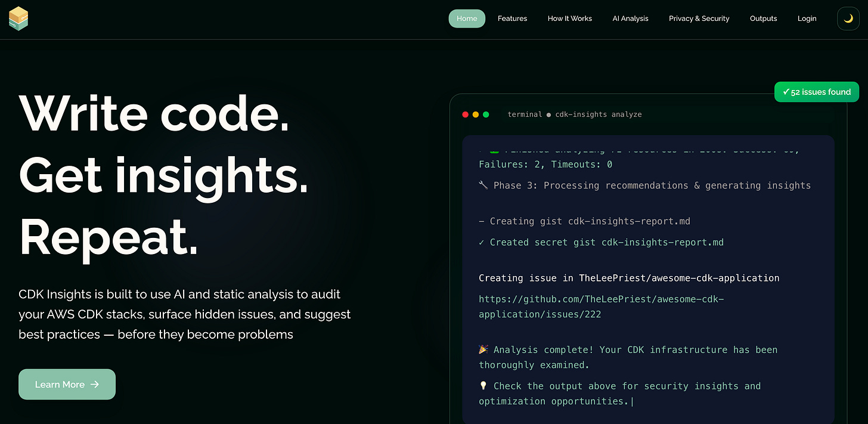
Task: Click the green terminal window dot
Action: [486, 114]
